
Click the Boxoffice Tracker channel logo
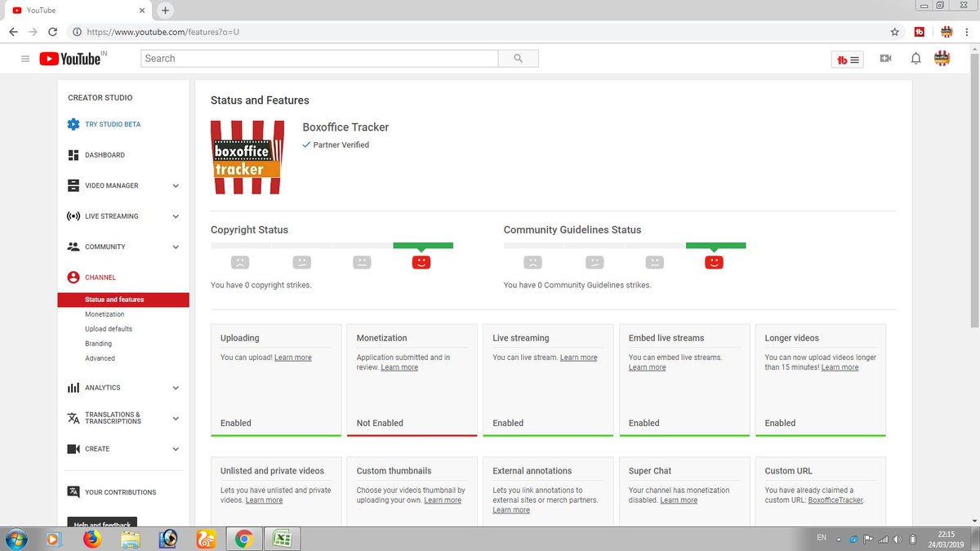(247, 158)
